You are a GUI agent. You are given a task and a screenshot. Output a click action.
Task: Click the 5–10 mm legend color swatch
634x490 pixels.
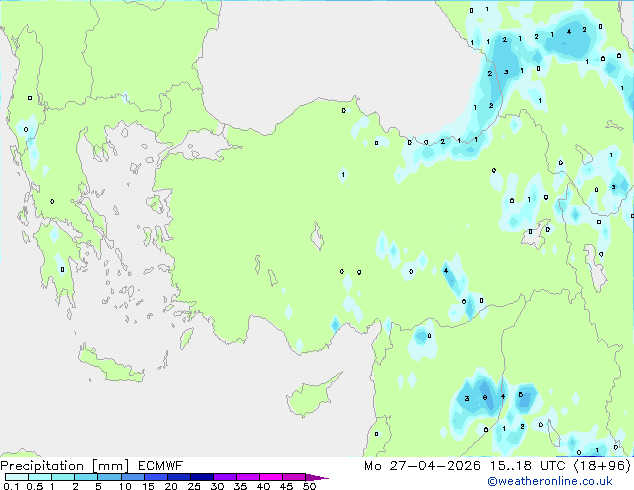point(109,477)
